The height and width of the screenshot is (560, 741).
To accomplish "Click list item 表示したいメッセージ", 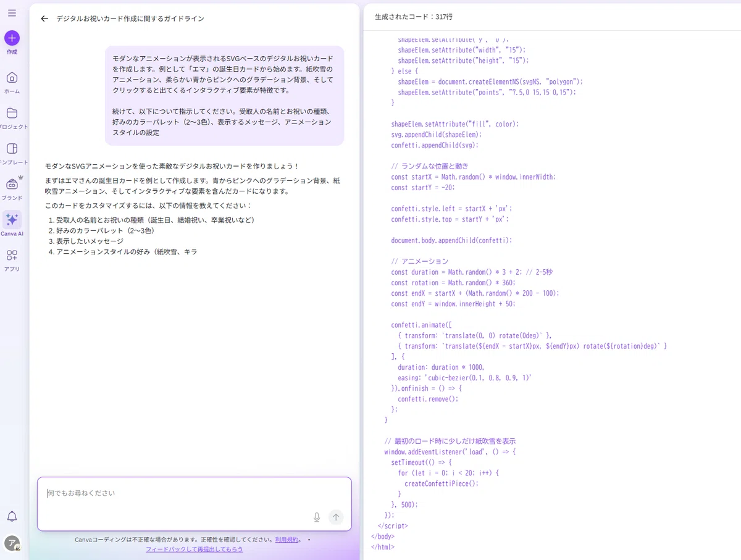I will [90, 241].
